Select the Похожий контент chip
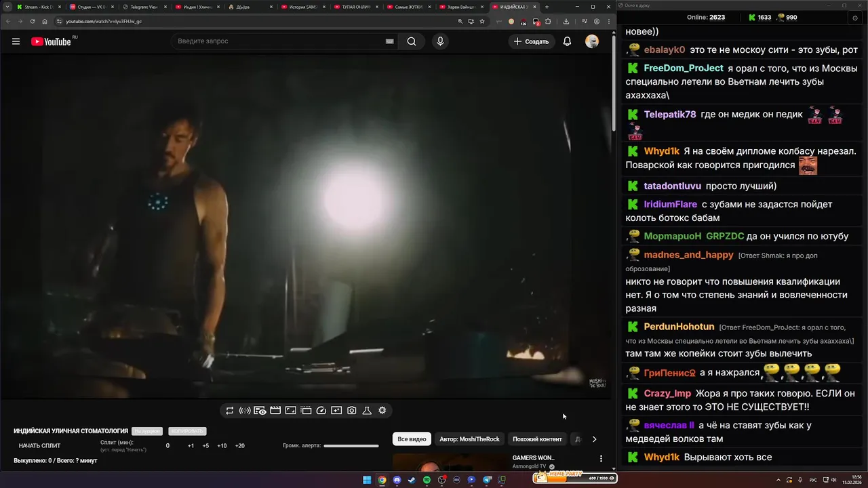Screen dimensions: 868x488 pyautogui.click(x=537, y=439)
